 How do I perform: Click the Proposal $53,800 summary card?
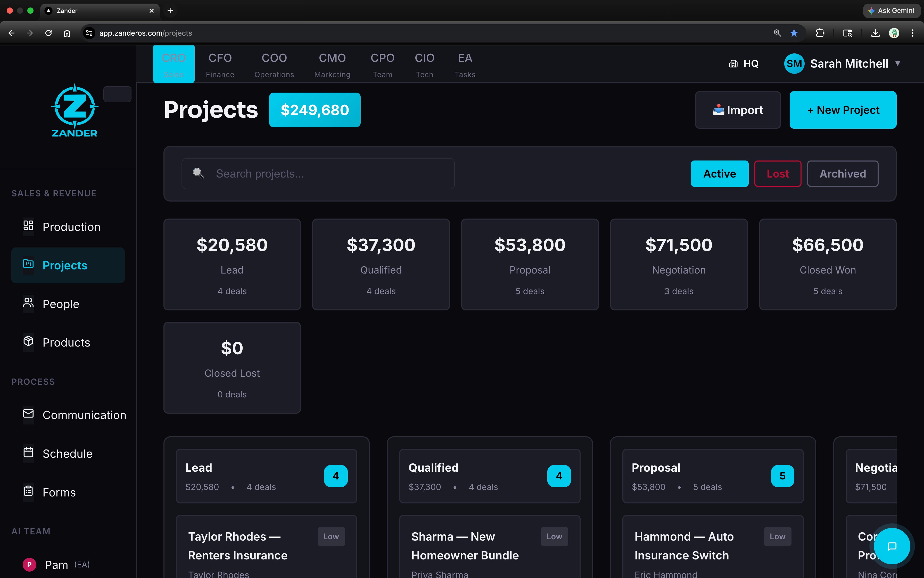[530, 264]
